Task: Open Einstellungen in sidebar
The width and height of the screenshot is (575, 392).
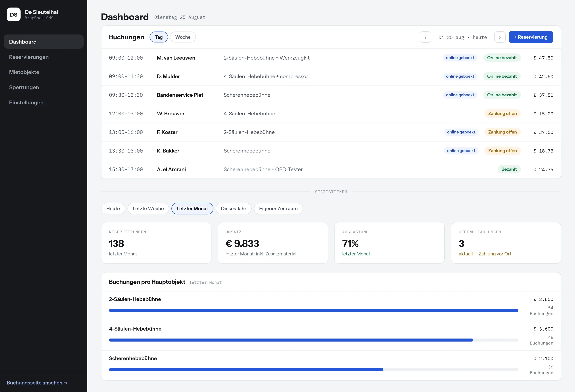Action: (44, 102)
